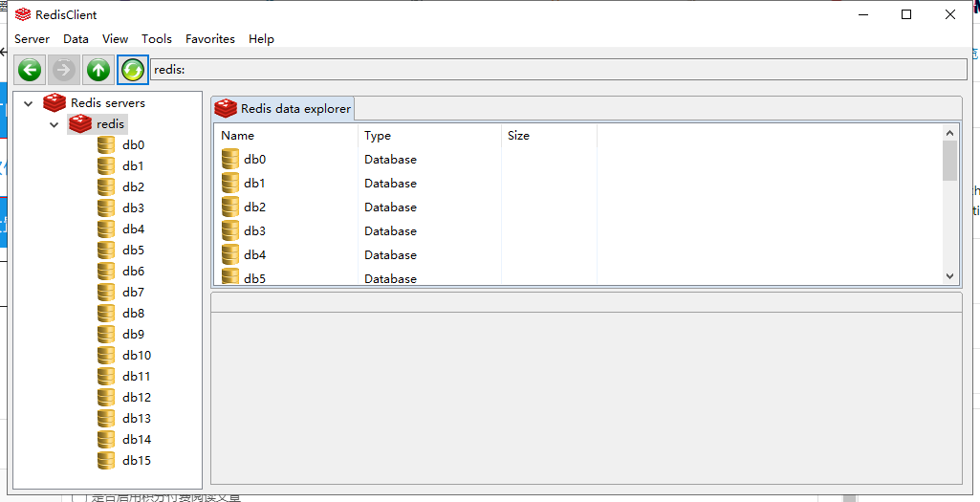Click the green up arrow toolbar button
The height and width of the screenshot is (502, 980).
point(98,70)
